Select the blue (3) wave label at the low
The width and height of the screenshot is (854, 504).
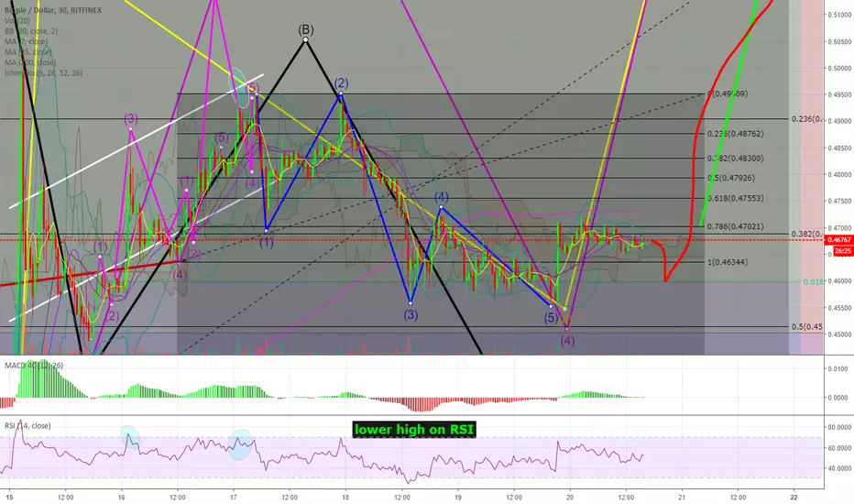tap(411, 314)
